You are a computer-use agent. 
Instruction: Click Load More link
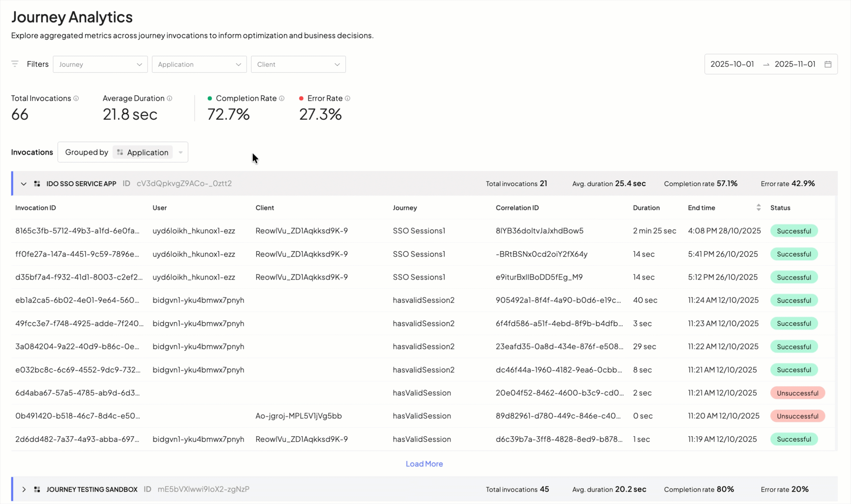[x=424, y=464]
